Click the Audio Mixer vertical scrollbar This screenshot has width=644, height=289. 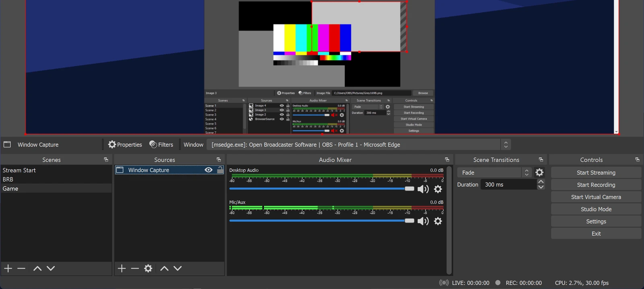click(449, 220)
